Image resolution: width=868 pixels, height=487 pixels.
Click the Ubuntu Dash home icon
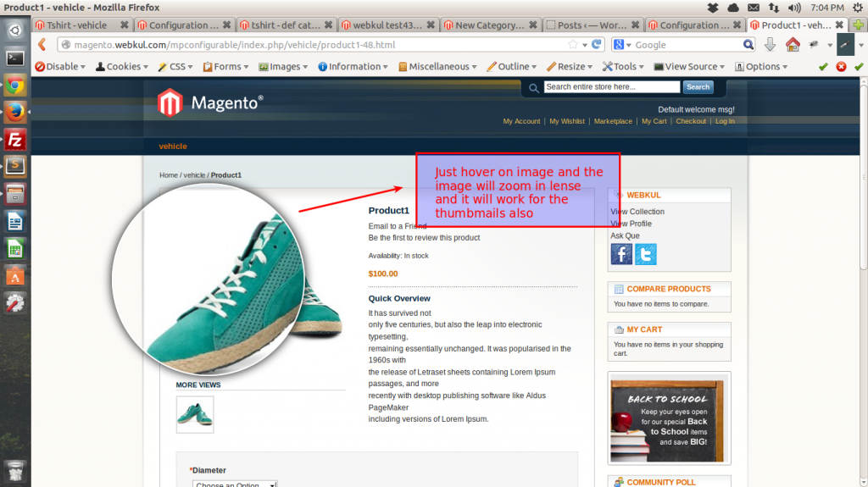click(x=15, y=30)
